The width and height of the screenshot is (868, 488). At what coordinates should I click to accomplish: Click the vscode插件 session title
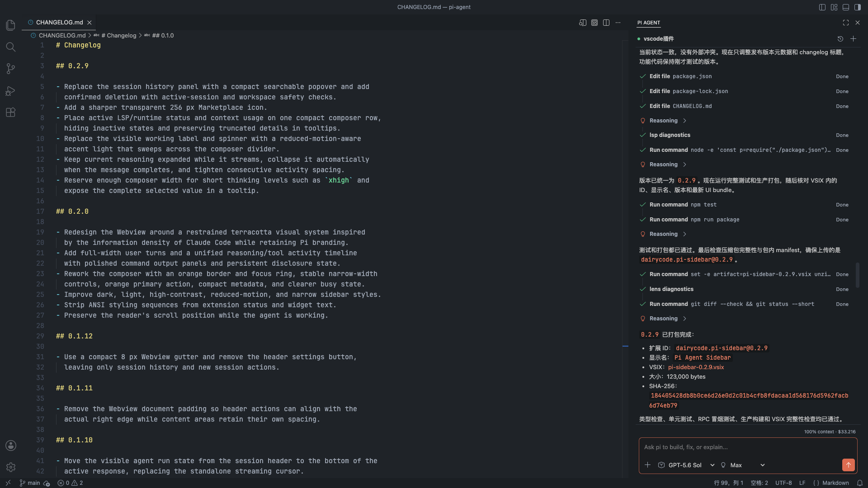(659, 39)
